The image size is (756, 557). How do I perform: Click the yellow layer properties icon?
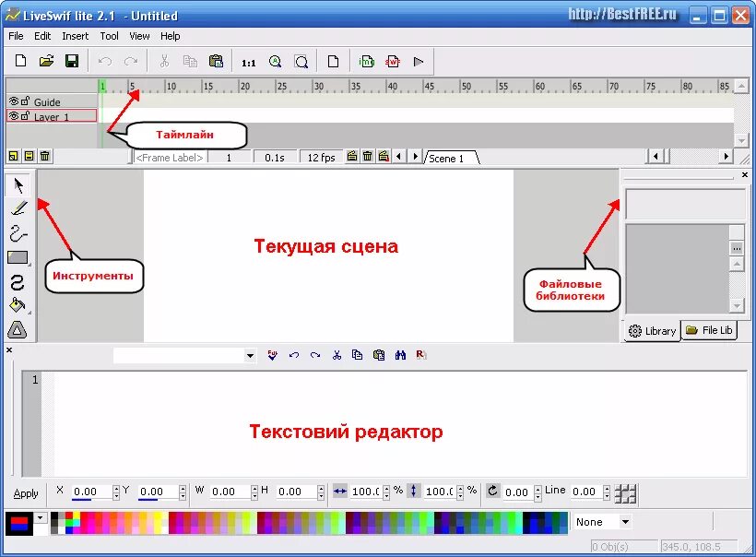29,156
